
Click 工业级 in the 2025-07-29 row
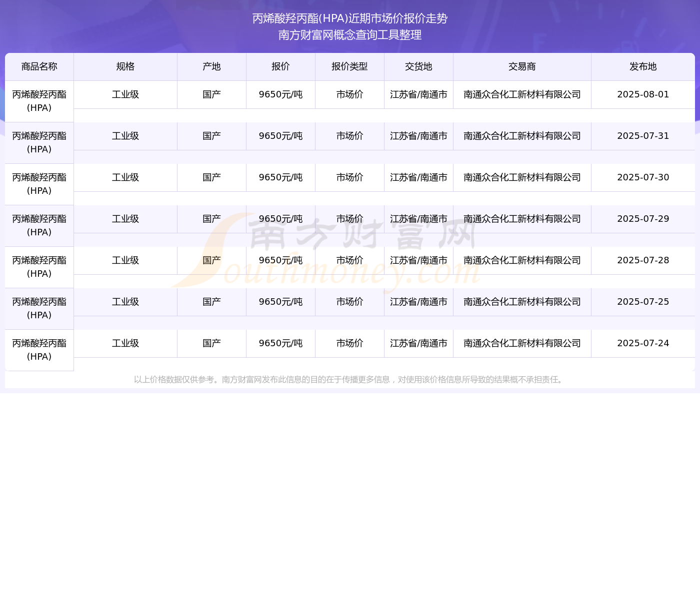click(x=125, y=219)
